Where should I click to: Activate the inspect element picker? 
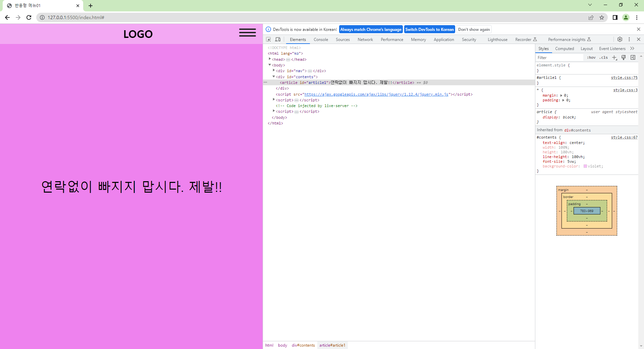(268, 40)
